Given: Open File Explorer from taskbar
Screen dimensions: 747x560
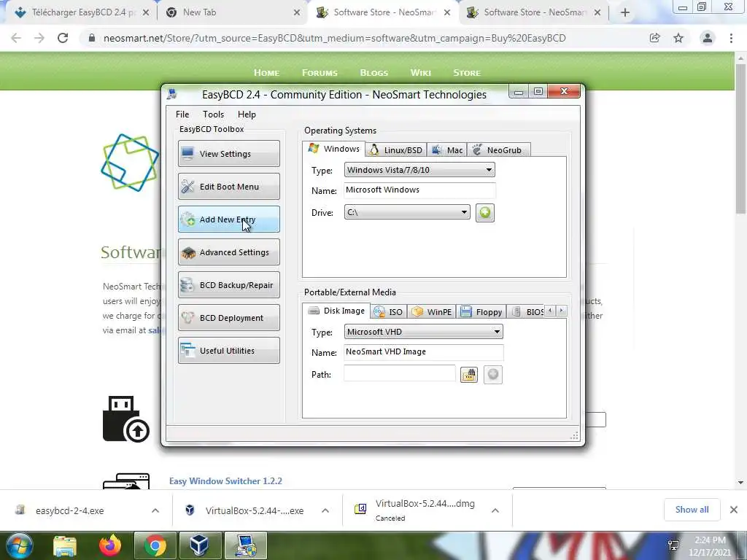Looking at the screenshot, I should (x=65, y=545).
